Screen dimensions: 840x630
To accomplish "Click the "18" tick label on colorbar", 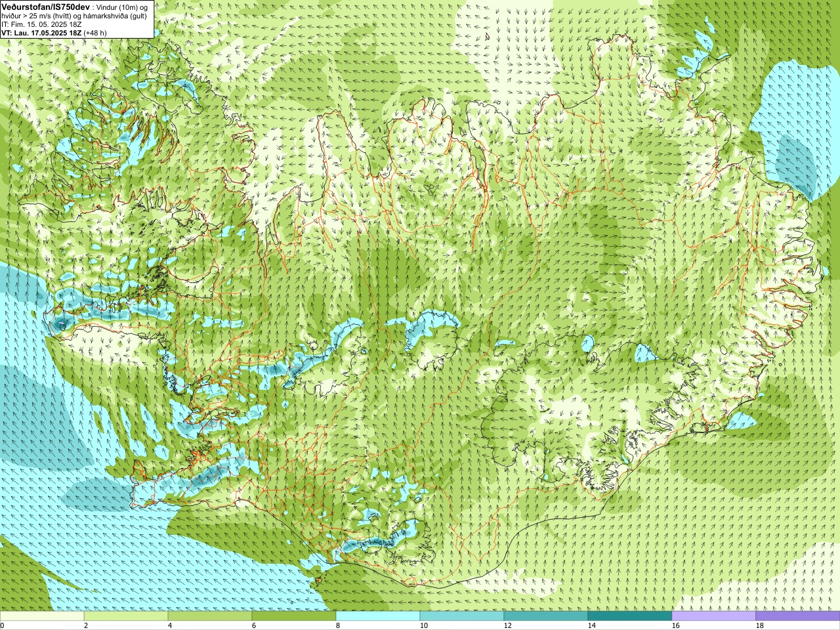I will click(759, 625).
